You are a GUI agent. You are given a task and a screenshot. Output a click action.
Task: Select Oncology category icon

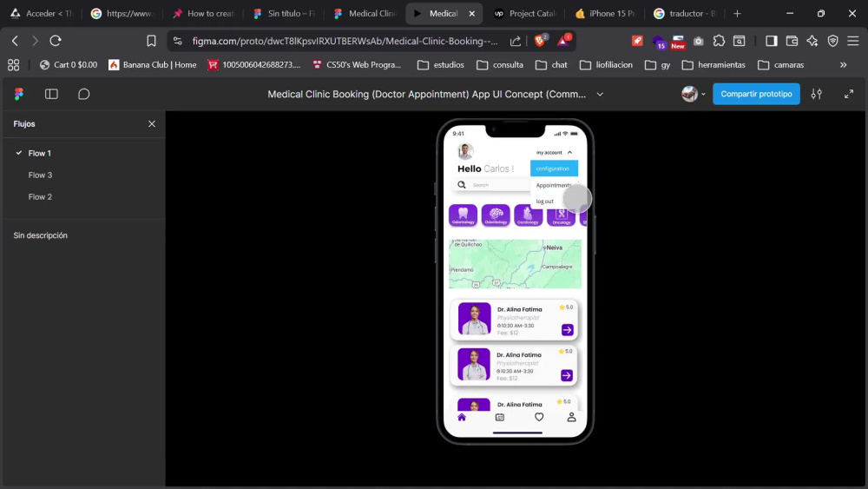tap(561, 215)
